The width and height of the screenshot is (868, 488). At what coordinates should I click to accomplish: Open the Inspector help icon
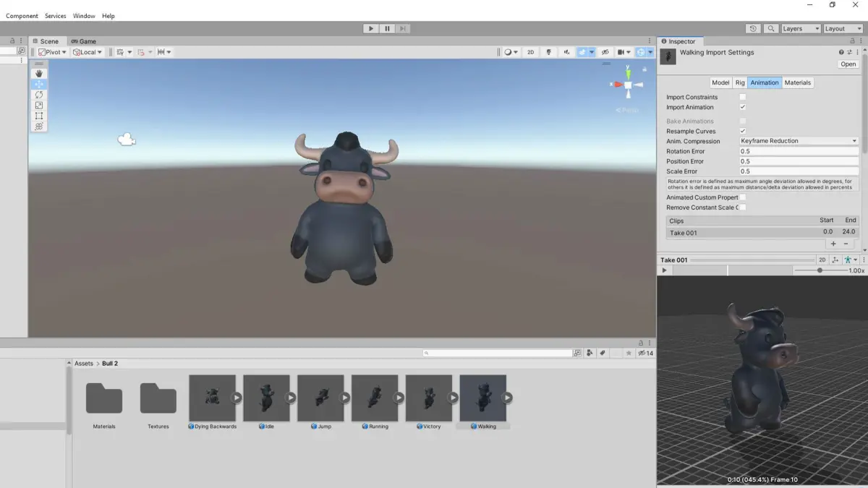point(841,52)
